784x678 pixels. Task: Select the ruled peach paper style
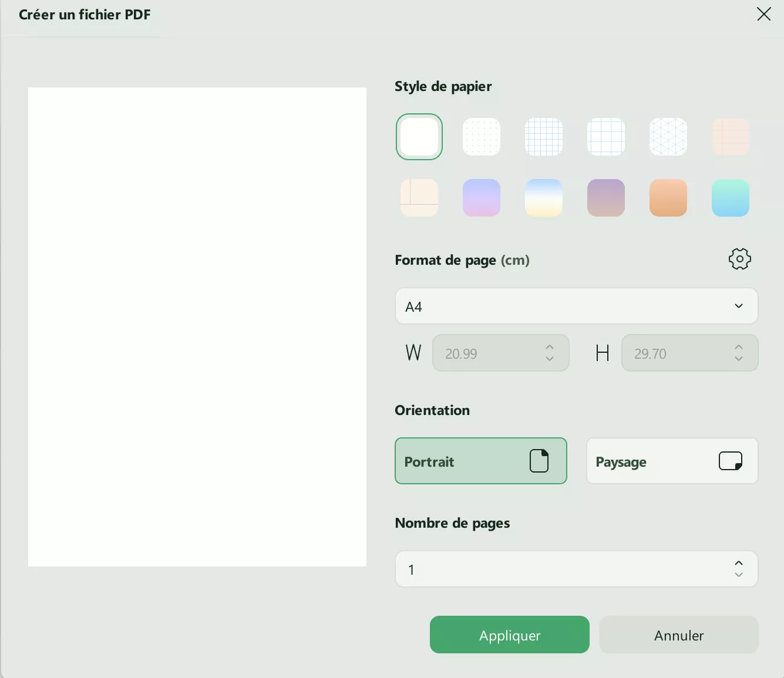click(x=730, y=137)
